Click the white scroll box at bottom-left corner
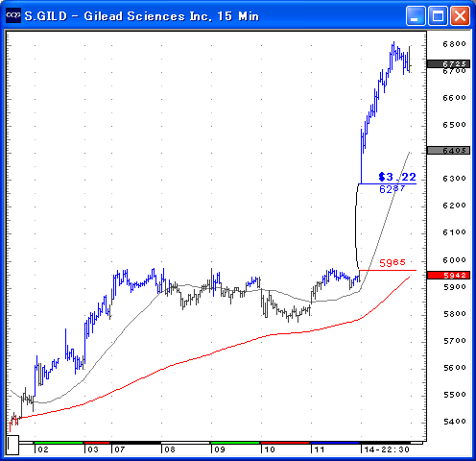The width and height of the screenshot is (476, 461). pos(12,445)
